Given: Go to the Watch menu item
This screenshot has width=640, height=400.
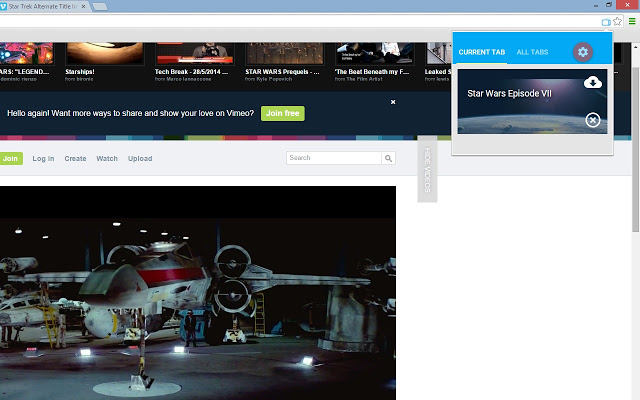Looking at the screenshot, I should click(x=107, y=158).
